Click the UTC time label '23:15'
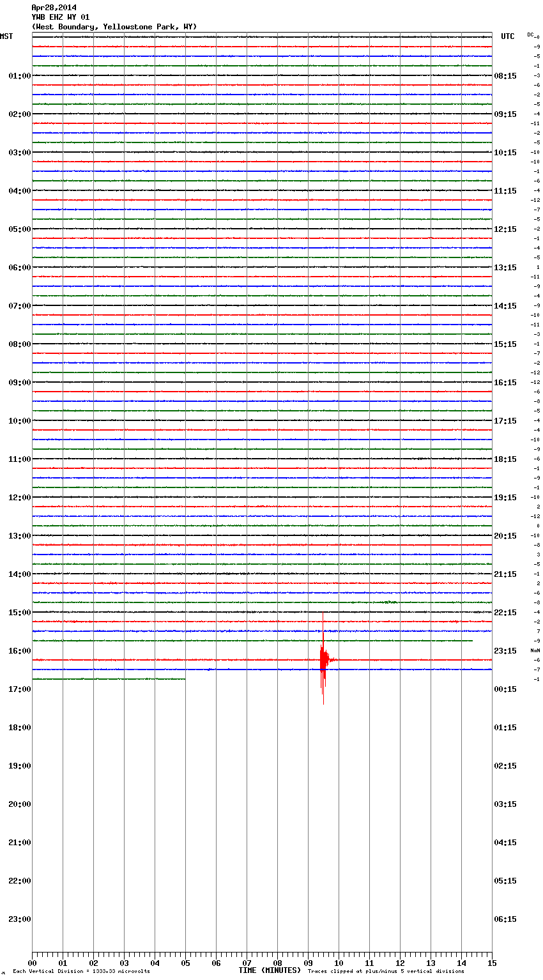Image resolution: width=543 pixels, height=980 pixels. coord(505,651)
